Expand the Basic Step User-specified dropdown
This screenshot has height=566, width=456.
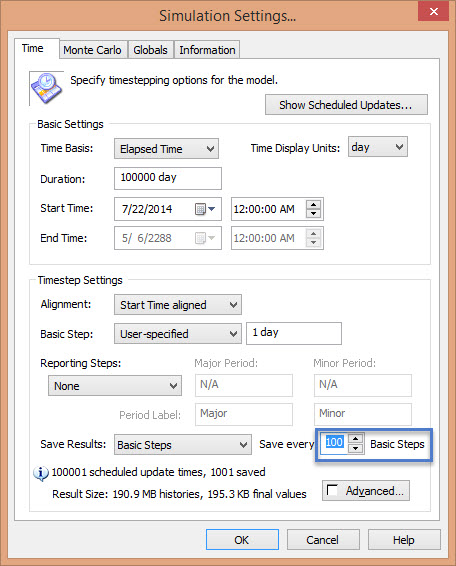coord(178,334)
